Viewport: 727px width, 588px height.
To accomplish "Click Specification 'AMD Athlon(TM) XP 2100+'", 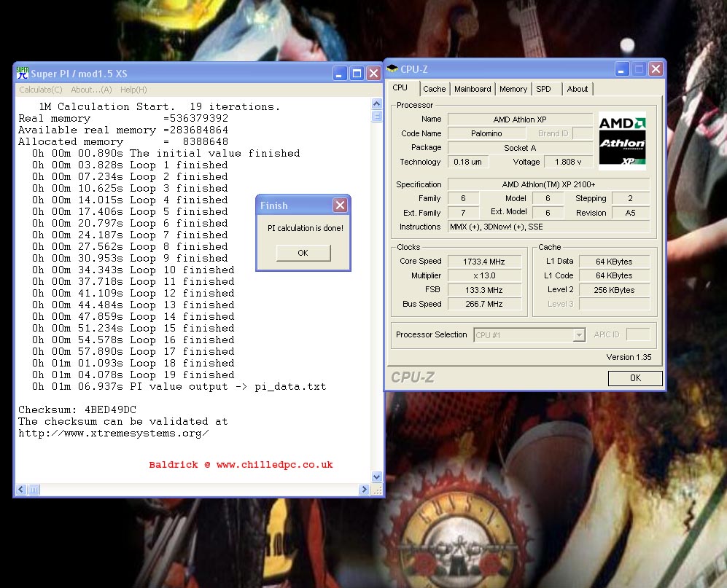I will click(x=548, y=184).
